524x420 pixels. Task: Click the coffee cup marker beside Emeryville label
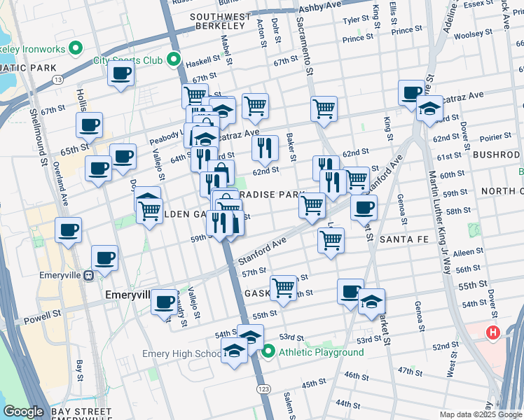(x=165, y=302)
